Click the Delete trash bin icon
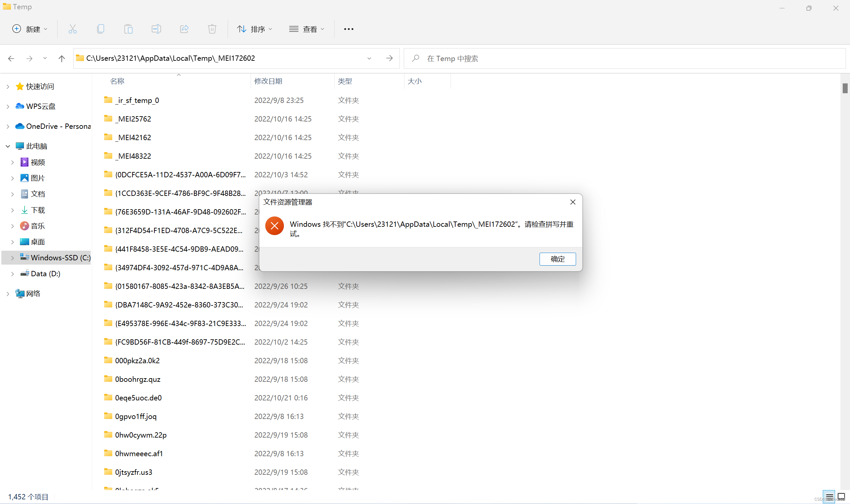This screenshot has width=850, height=504. (x=212, y=29)
